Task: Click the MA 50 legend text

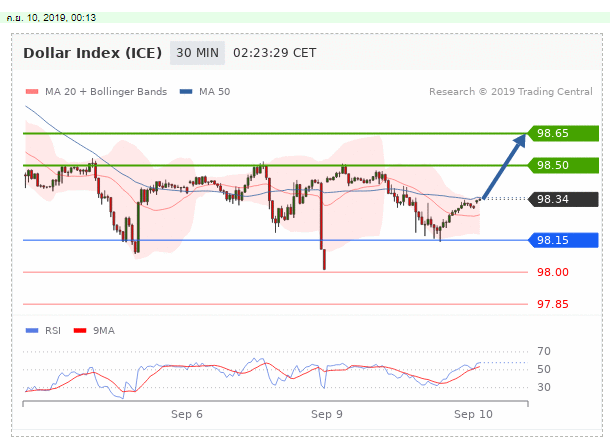Action: [x=214, y=92]
